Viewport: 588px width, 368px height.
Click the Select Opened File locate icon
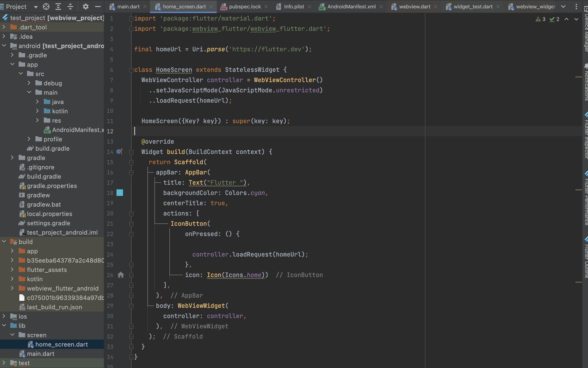(x=46, y=7)
